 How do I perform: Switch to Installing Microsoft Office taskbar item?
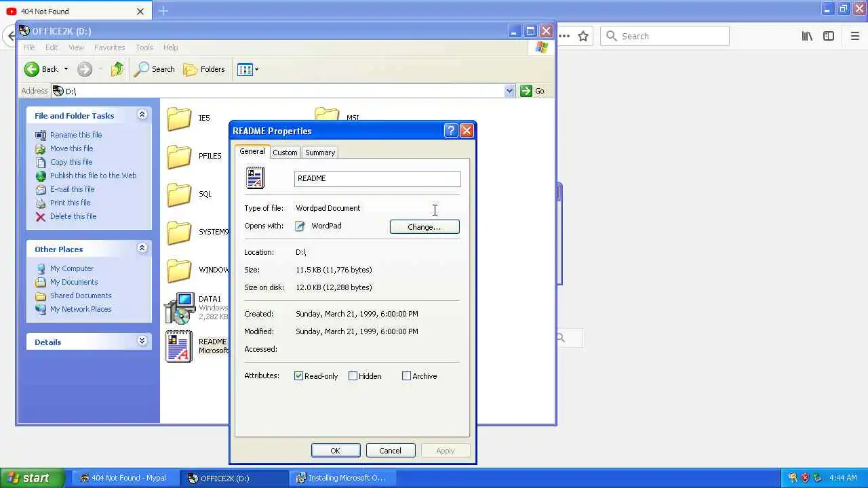tap(343, 478)
